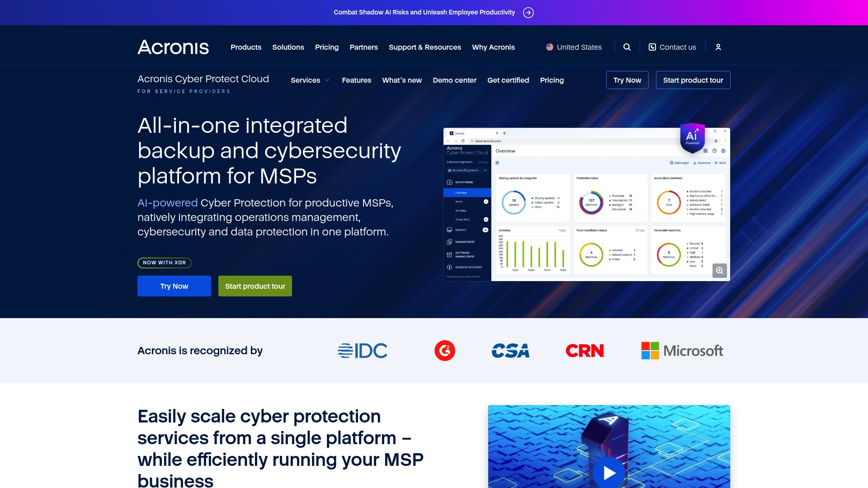
Task: Click the circular arrow icon in the promo banner
Action: tap(528, 12)
